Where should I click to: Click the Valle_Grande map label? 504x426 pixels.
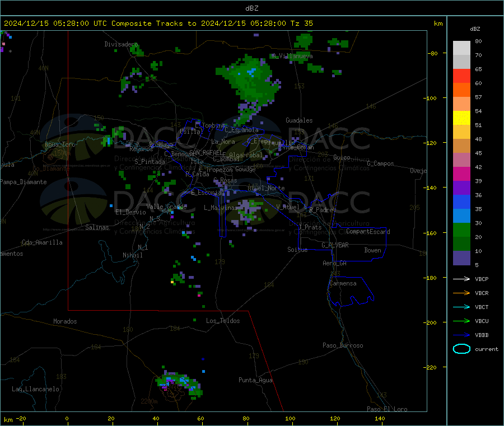(x=166, y=207)
